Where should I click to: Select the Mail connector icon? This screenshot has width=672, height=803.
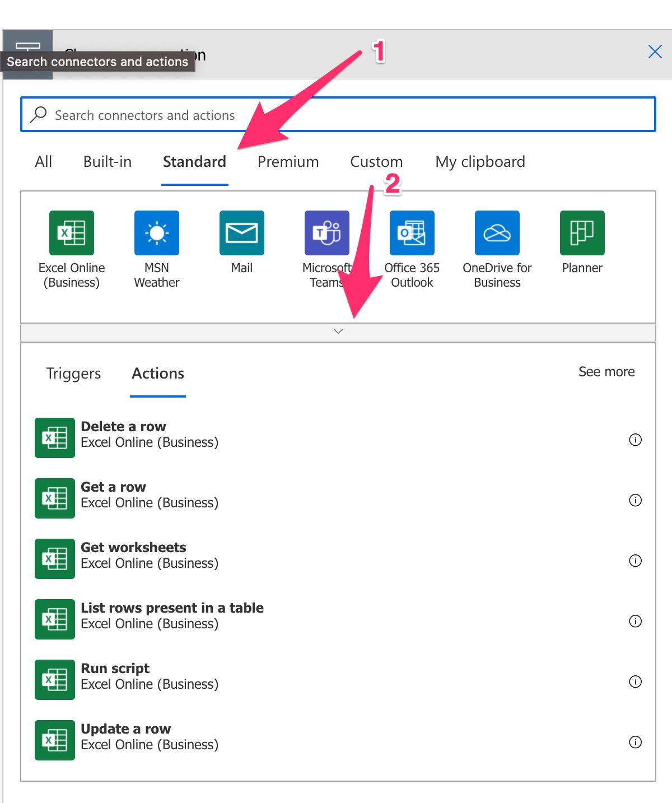pos(241,232)
